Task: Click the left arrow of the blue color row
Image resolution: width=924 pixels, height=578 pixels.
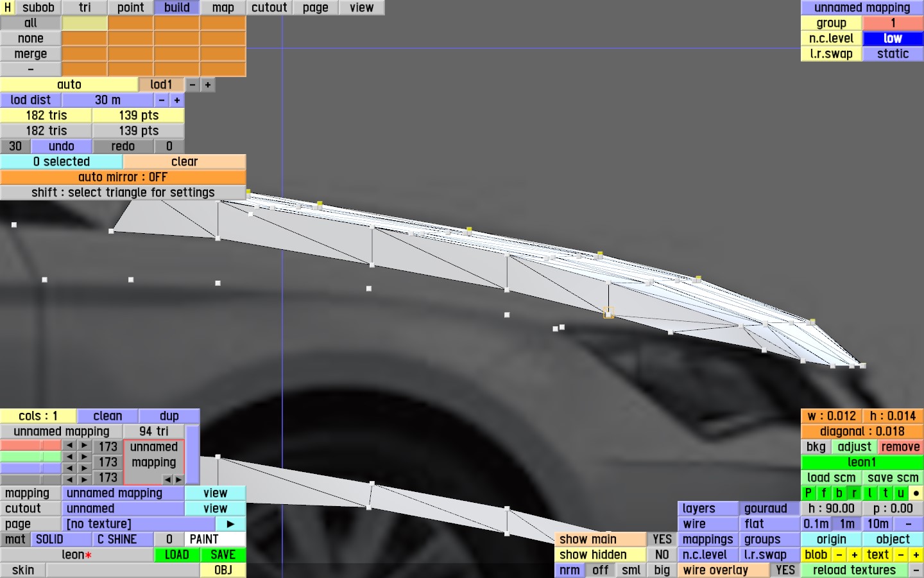Action: pyautogui.click(x=69, y=468)
